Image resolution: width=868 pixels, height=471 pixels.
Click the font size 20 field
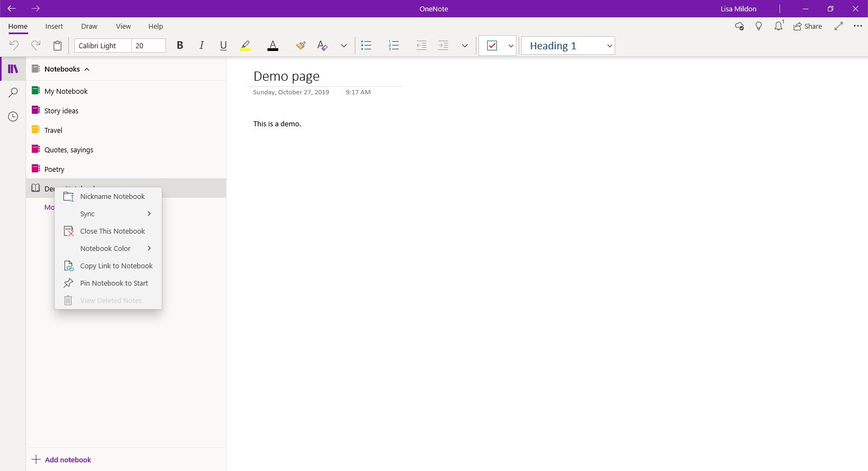149,46
